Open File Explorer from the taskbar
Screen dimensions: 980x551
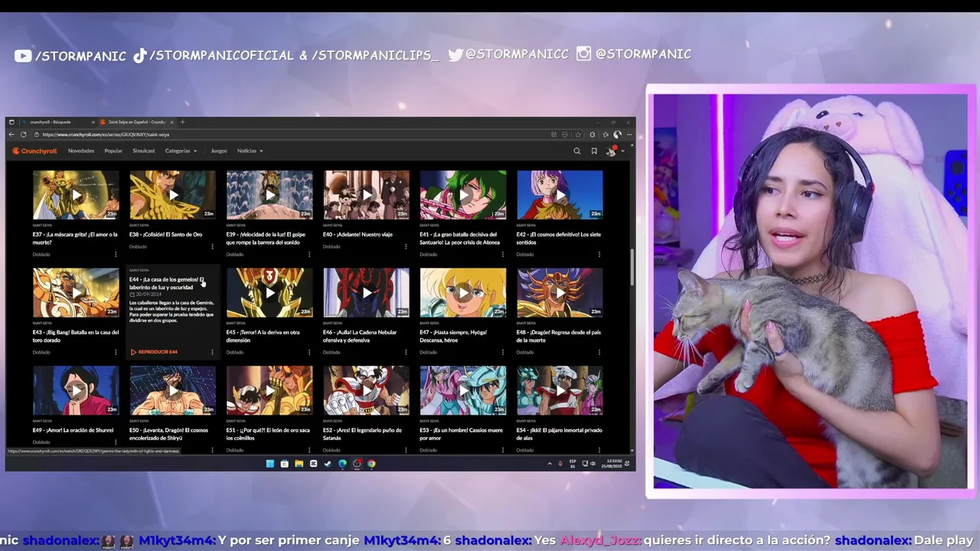tap(299, 464)
